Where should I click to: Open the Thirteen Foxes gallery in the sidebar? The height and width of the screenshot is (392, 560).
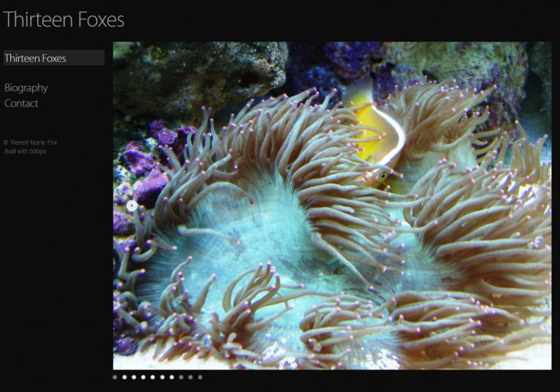(x=36, y=58)
